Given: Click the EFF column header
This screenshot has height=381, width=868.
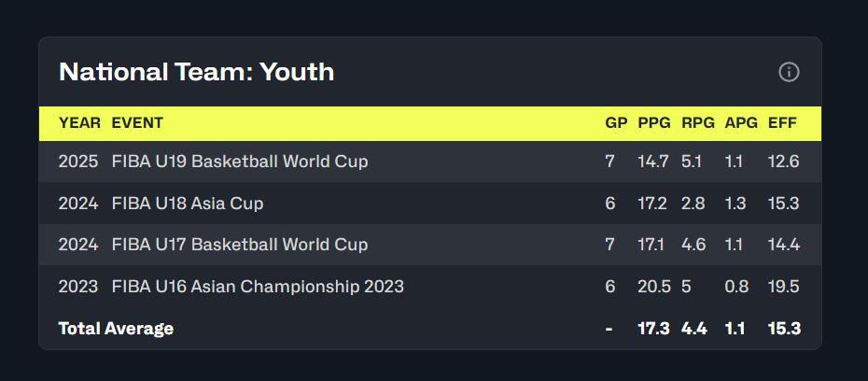Looking at the screenshot, I should [x=782, y=123].
